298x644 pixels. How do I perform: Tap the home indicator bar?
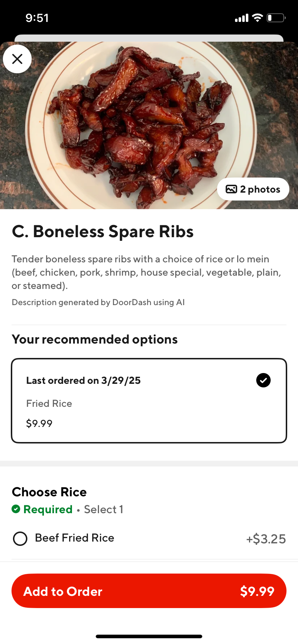(149, 636)
